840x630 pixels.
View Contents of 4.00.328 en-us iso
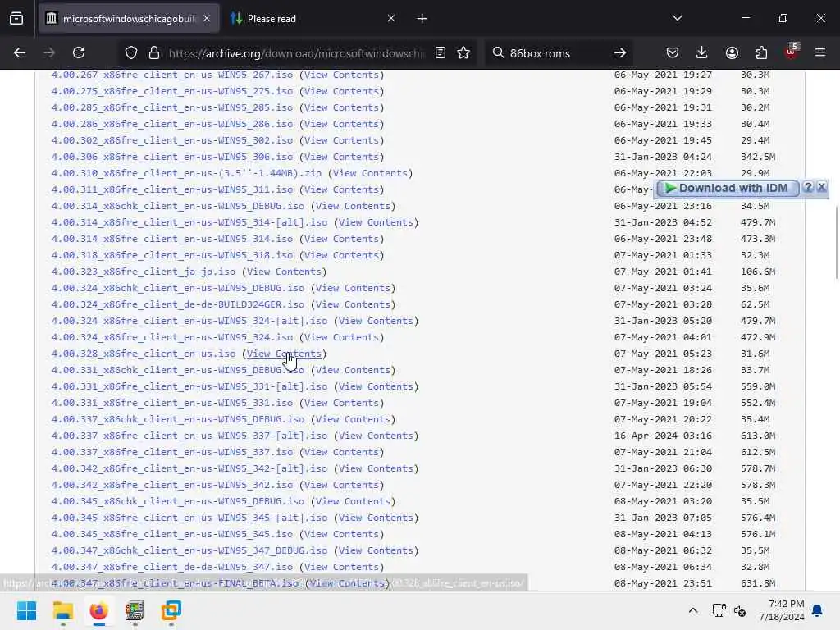pyautogui.click(x=283, y=354)
